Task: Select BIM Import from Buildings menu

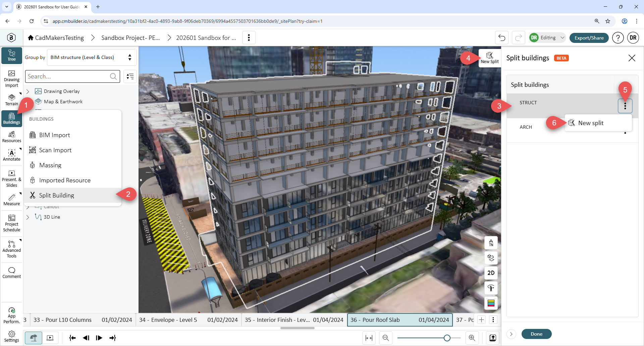Action: tap(73, 135)
